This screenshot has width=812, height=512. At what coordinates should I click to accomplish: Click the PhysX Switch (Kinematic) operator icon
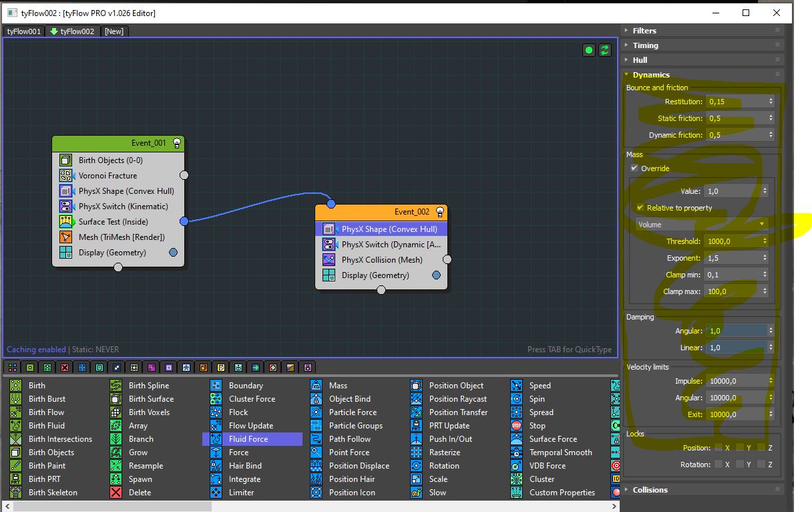point(65,207)
